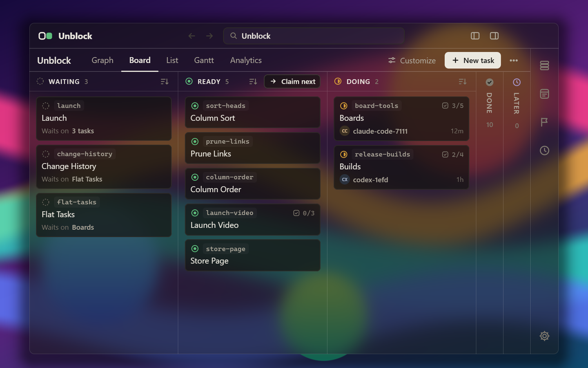
Task: Open settings gear icon
Action: (x=544, y=336)
